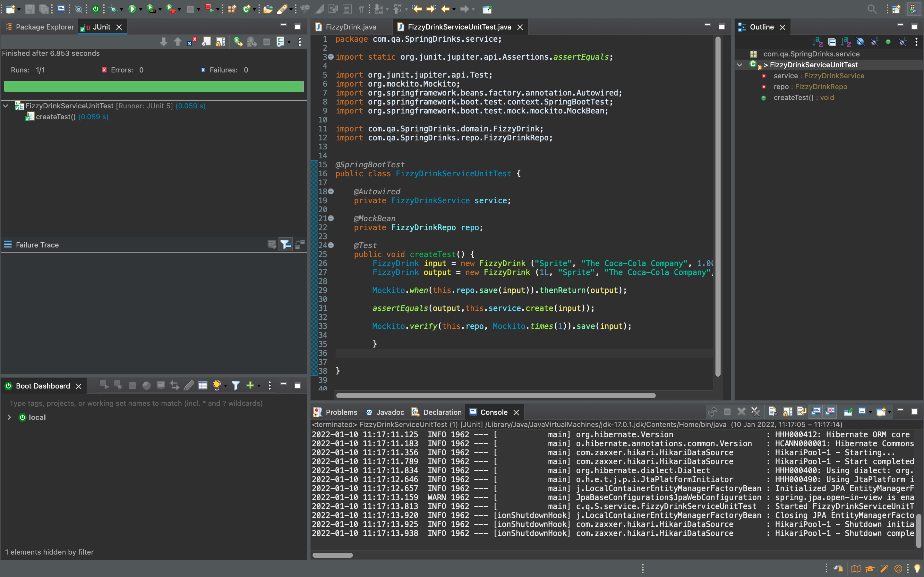Click the Search magnifier in the toolbar
This screenshot has height=577, width=924.
(x=872, y=9)
